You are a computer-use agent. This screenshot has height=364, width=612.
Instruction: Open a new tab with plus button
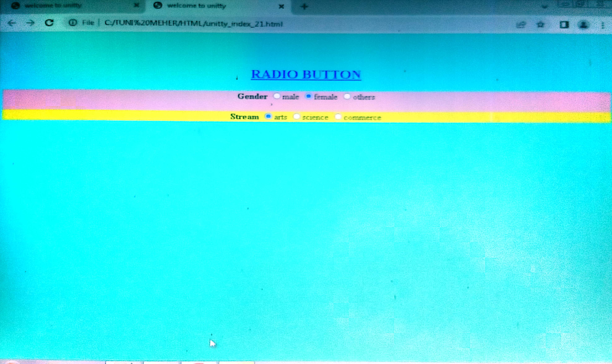[x=304, y=7]
